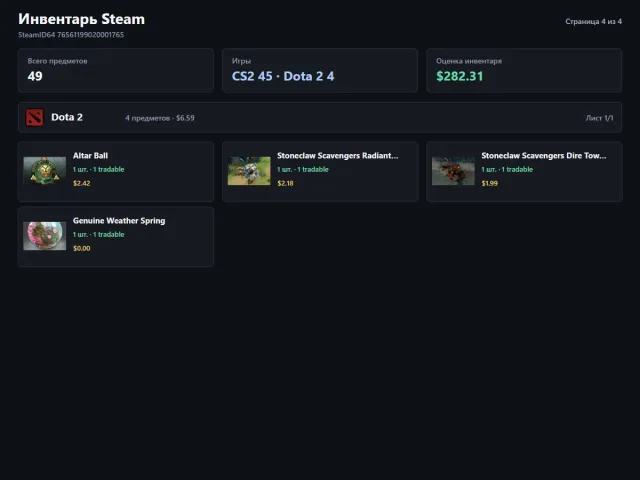640x480 pixels.
Task: Click the $0.00 price of Weather Spring
Action: click(x=82, y=248)
